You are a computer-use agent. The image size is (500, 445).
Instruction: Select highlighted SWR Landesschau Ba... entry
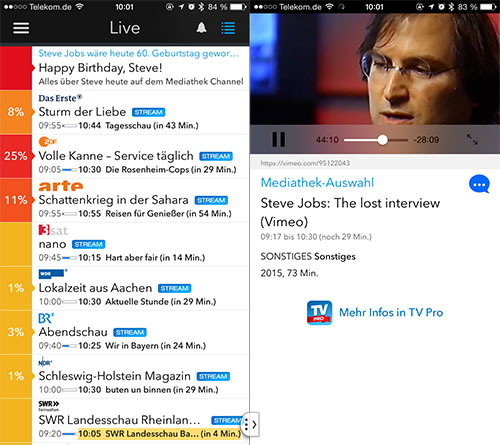[x=159, y=434]
